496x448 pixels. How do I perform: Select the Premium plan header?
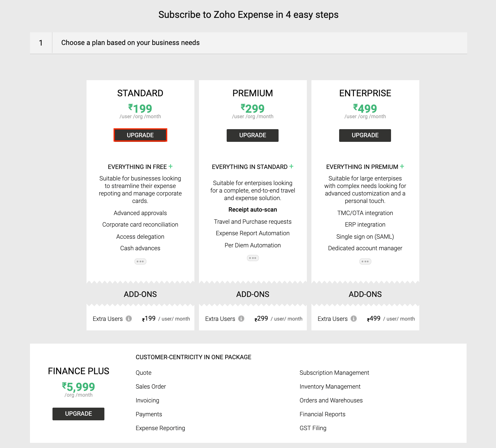(x=253, y=93)
